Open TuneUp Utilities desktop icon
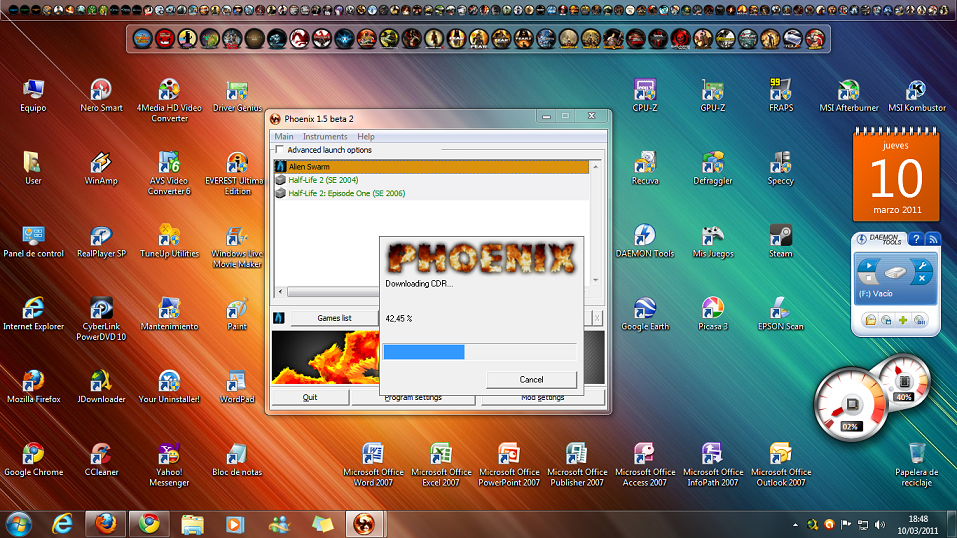 (169, 241)
